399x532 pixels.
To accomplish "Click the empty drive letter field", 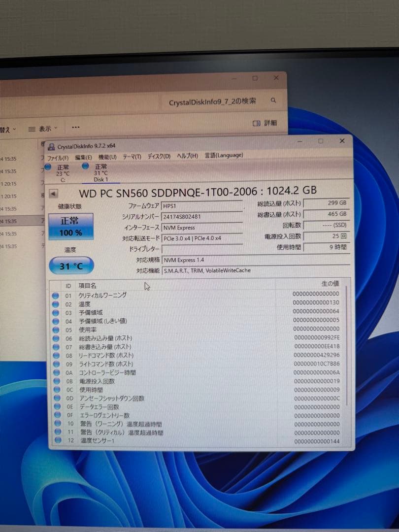I will click(x=202, y=249).
